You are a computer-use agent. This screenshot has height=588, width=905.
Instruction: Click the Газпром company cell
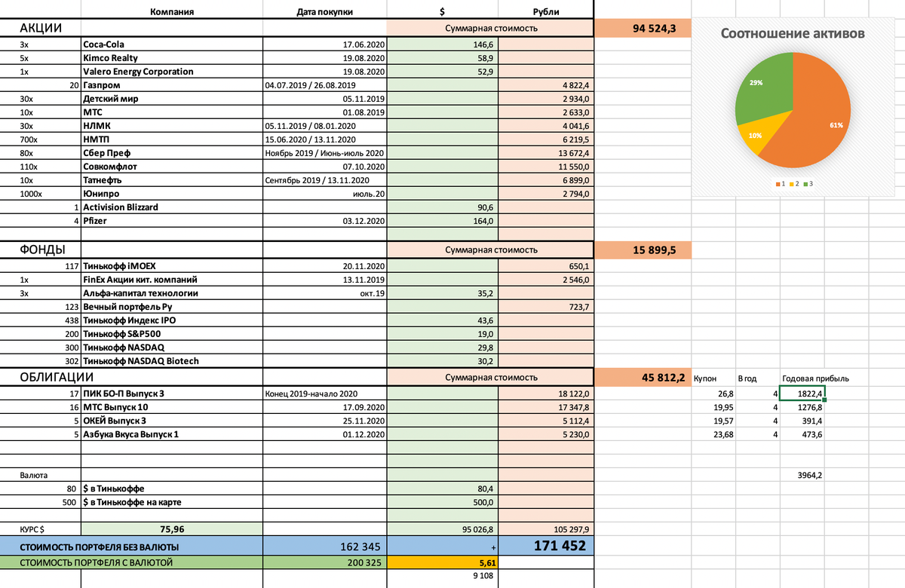click(x=172, y=85)
